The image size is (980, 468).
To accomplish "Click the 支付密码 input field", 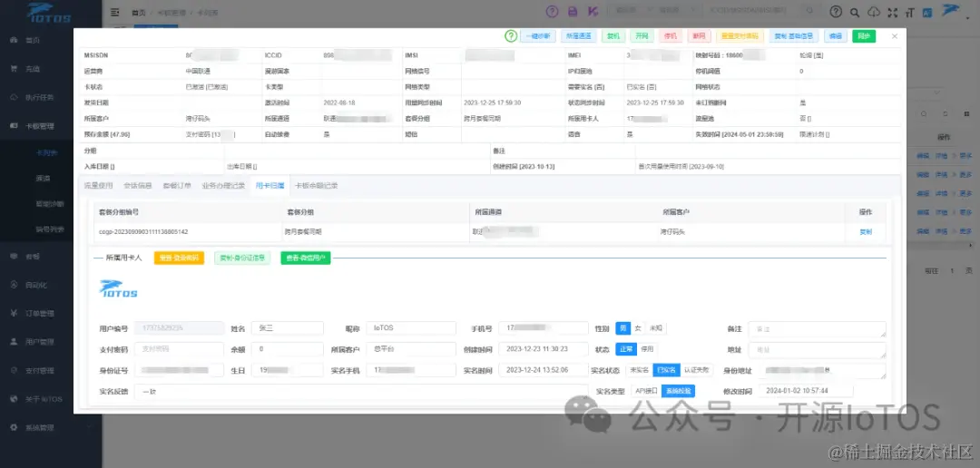I will point(179,348).
